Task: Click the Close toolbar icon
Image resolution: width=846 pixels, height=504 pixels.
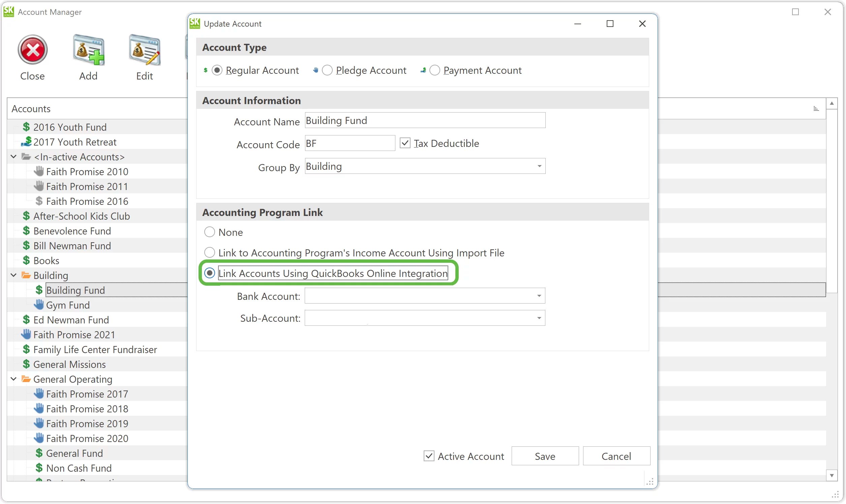Action: tap(32, 50)
